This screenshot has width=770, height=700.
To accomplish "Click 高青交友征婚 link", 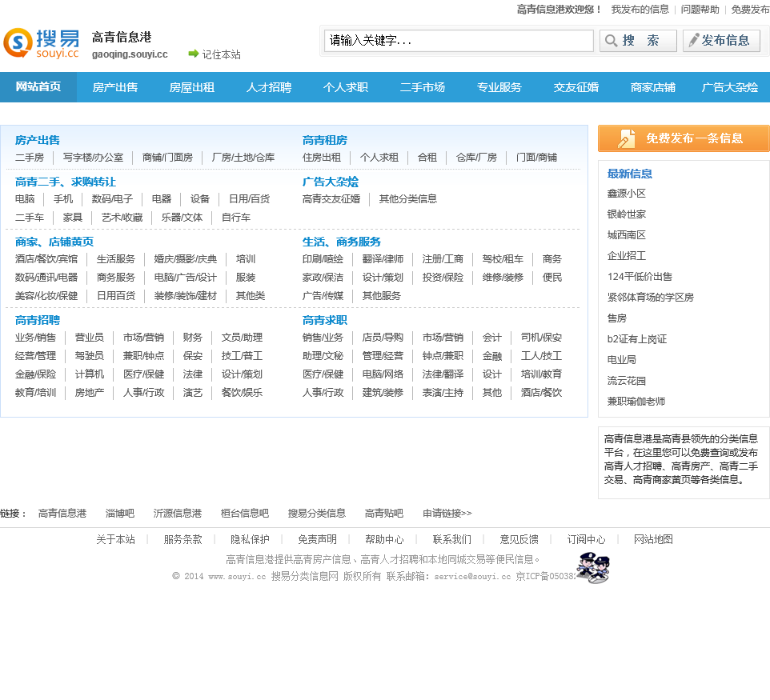I will pos(331,199).
